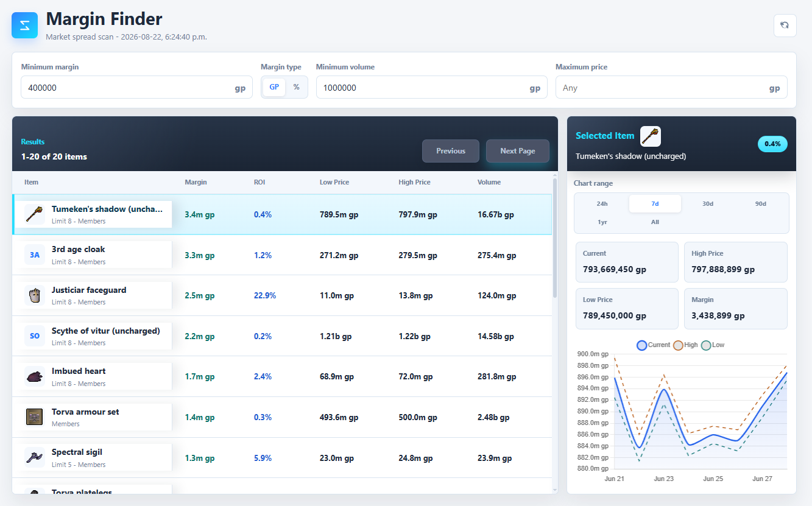The width and height of the screenshot is (812, 506).
Task: Click the 500.0m gp high price cell
Action: click(418, 417)
